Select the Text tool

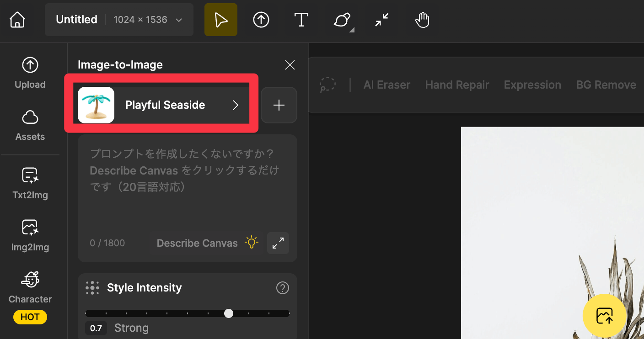tap(301, 20)
